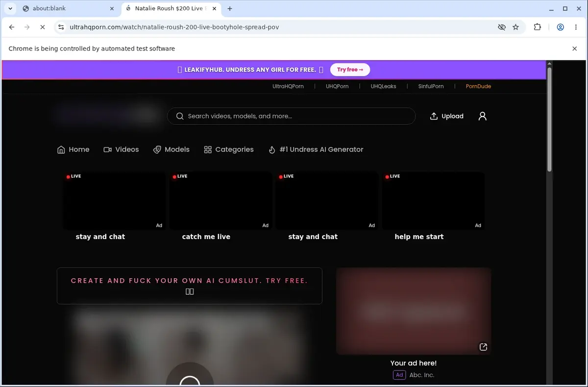This screenshot has width=588, height=387.
Task: Stop loading the current page
Action: pyautogui.click(x=42, y=27)
